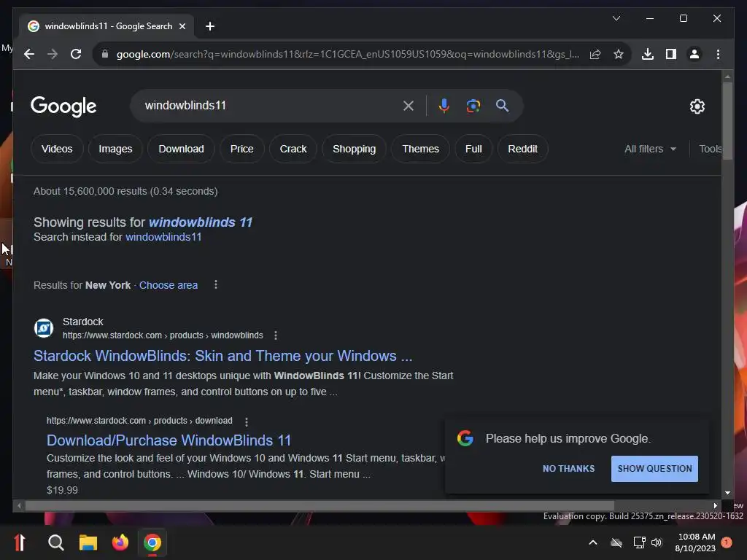The image size is (747, 560).
Task: Open a new tab with plus button
Action: click(x=209, y=26)
